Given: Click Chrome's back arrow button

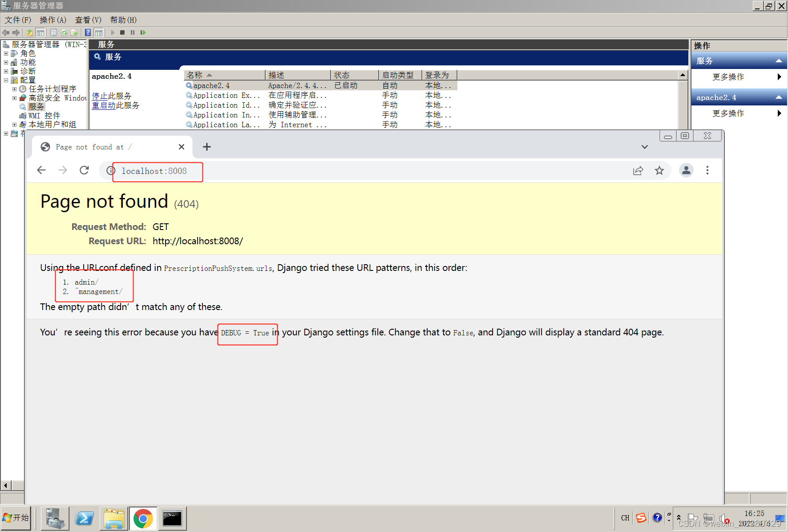Looking at the screenshot, I should (x=41, y=170).
